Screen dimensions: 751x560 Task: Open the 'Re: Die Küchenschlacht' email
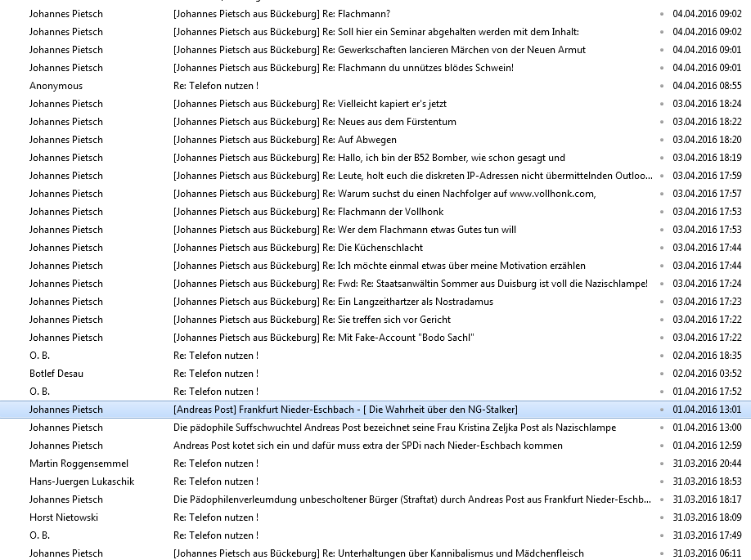[375, 248]
